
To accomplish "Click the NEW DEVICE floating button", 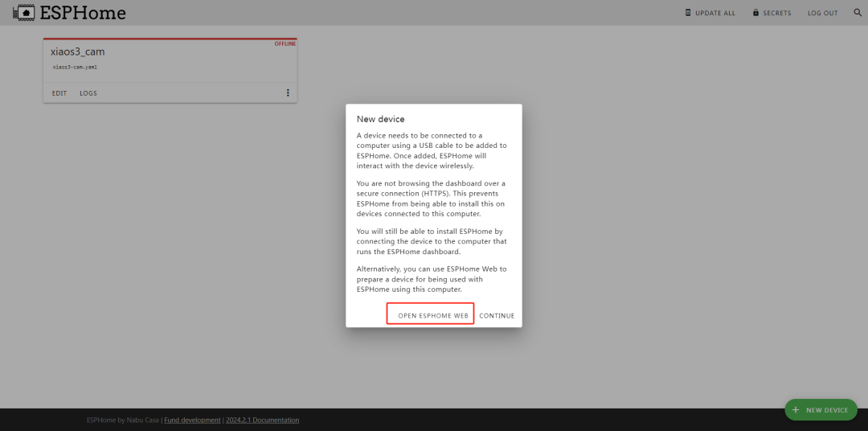I will (x=821, y=410).
